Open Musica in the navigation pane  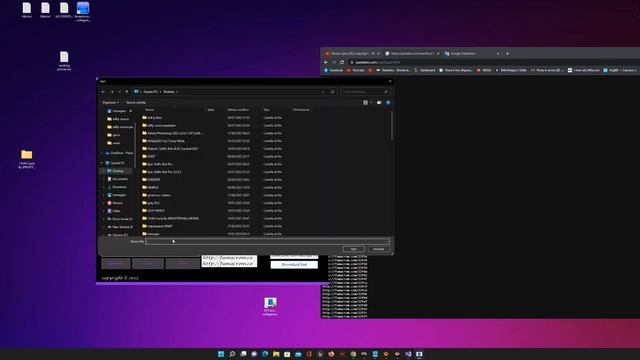click(115, 203)
